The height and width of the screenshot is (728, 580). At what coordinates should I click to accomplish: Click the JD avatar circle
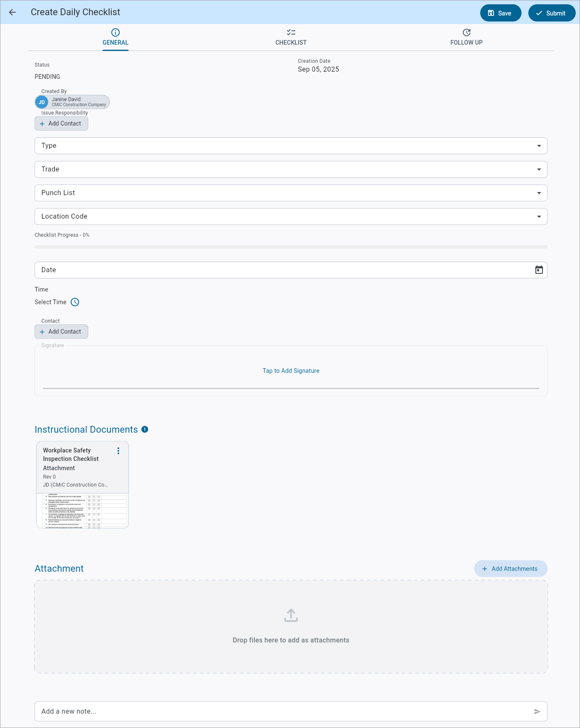click(42, 102)
